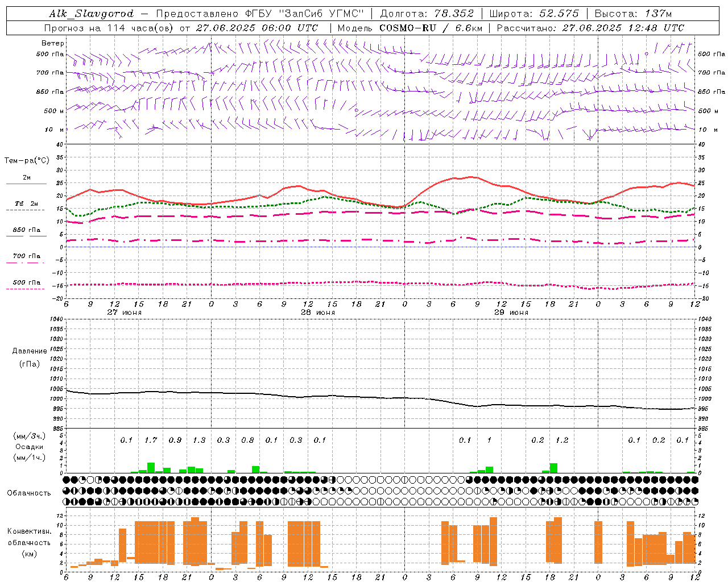Click the 'Облачность' cloud cover label
The width and height of the screenshot is (728, 582).
pyautogui.click(x=29, y=493)
